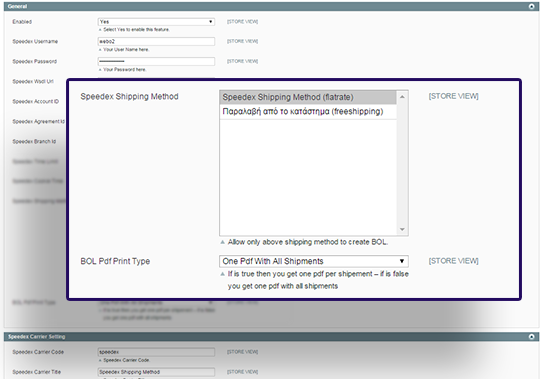This screenshot has width=544, height=379.
Task: Click the Speedex Username input field
Action: tap(156, 41)
